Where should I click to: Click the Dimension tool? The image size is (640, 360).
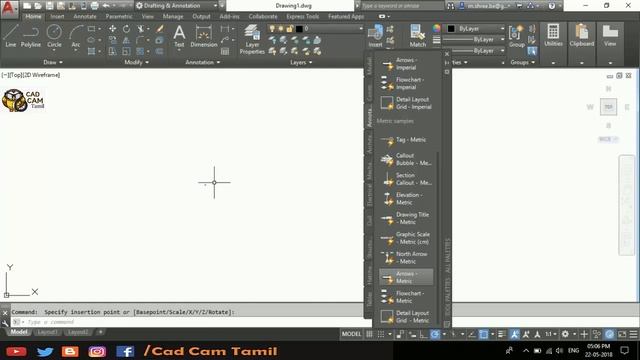pos(204,36)
